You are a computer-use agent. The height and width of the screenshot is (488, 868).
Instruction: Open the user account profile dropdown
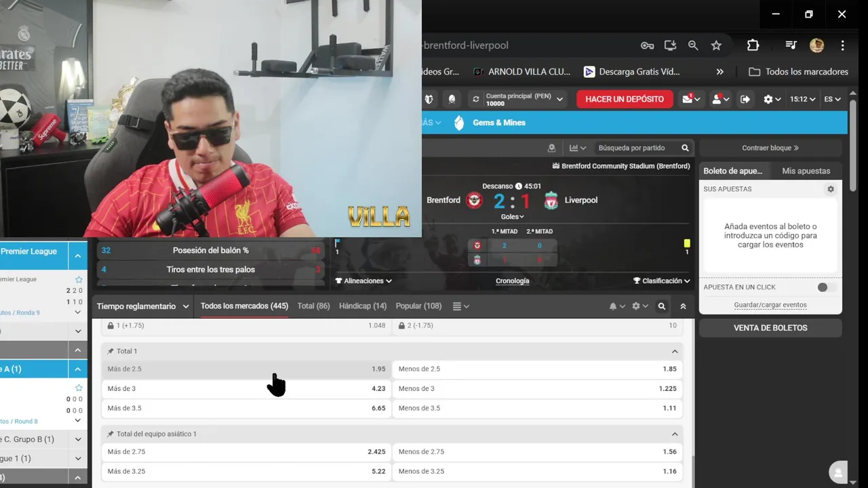coord(719,99)
